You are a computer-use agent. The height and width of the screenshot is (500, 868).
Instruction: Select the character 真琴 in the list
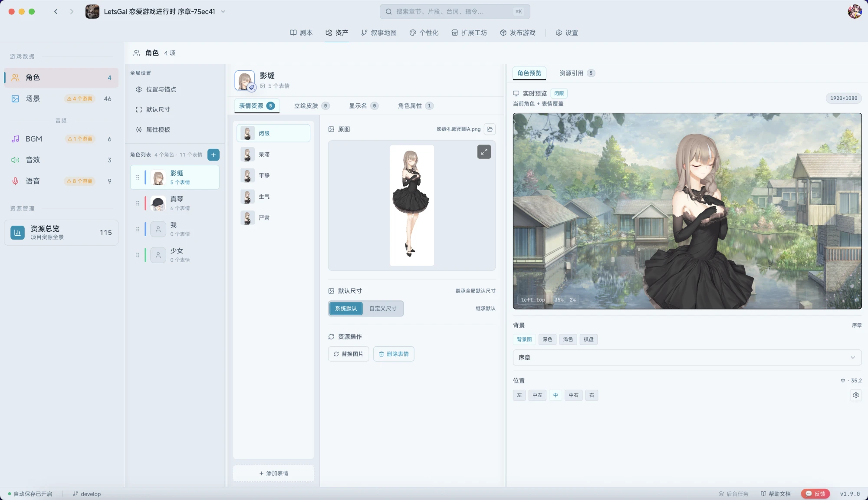pos(174,203)
